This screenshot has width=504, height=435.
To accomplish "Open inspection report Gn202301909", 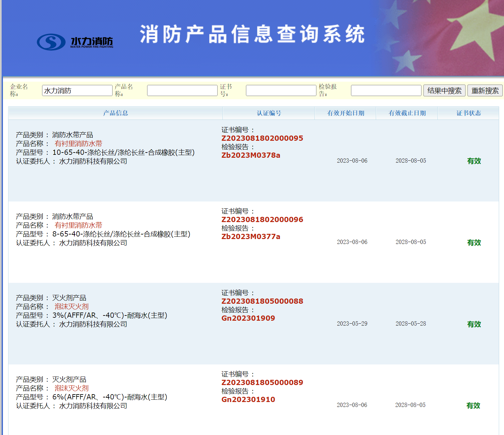I will coord(248,318).
